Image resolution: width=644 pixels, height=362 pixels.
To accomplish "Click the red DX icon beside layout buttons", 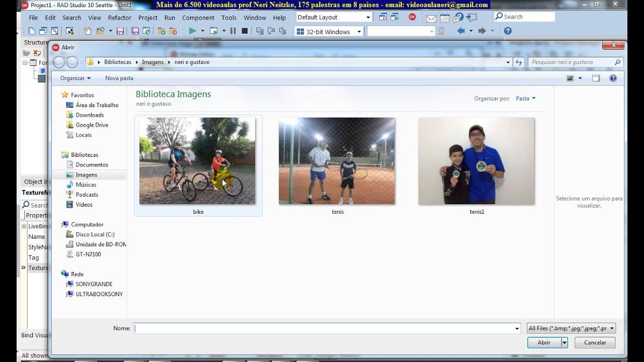I will pos(412,17).
